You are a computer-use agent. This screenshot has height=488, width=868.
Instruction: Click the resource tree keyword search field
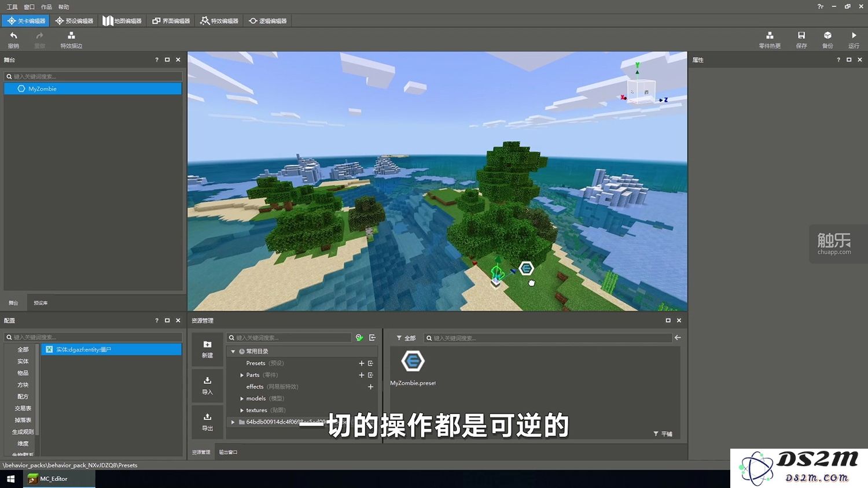pos(289,338)
